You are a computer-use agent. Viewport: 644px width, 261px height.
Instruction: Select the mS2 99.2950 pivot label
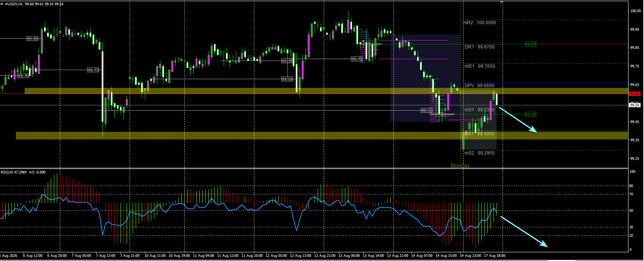pyautogui.click(x=479, y=153)
